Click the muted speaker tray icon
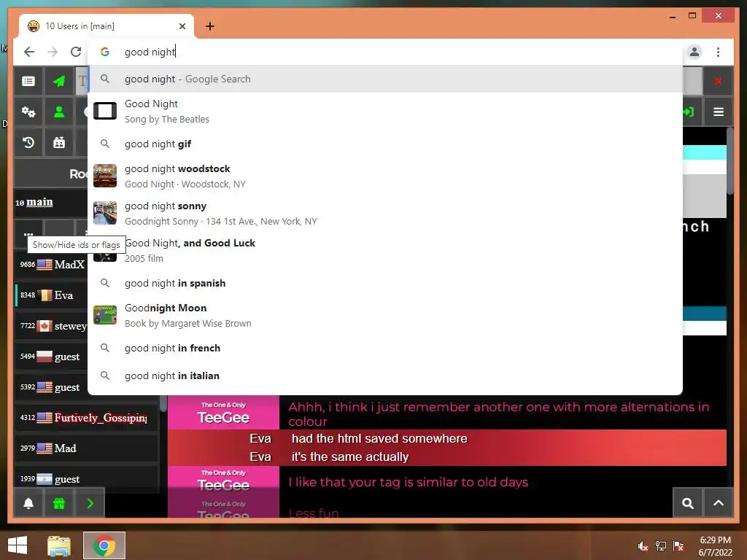 (x=643, y=546)
